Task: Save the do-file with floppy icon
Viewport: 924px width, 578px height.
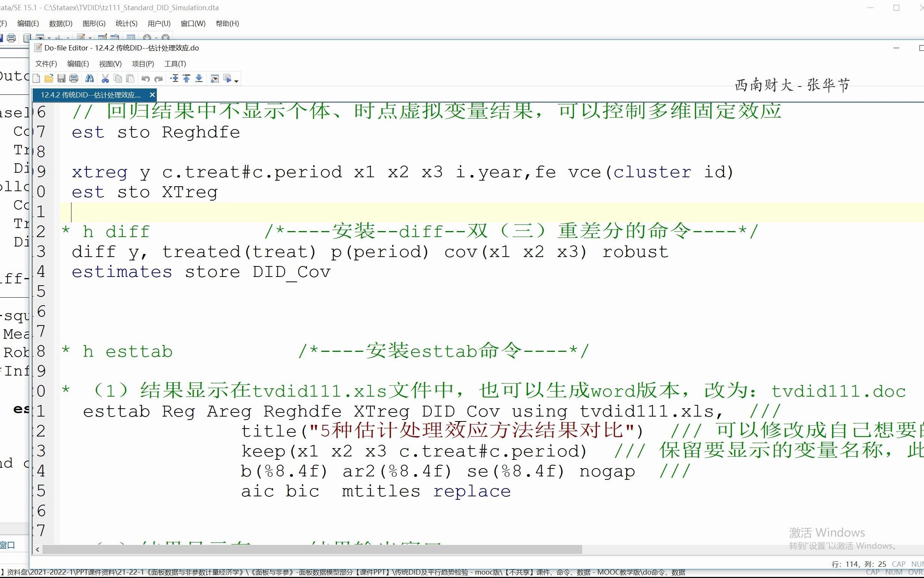Action: click(61, 79)
